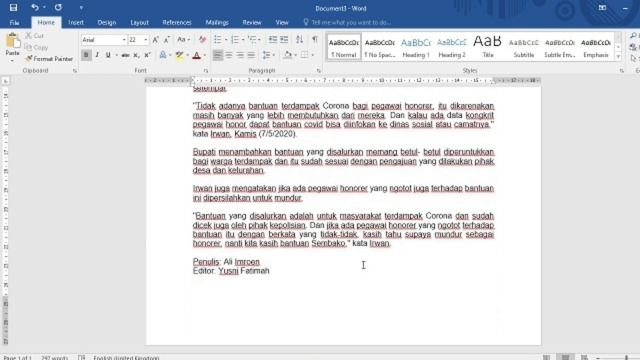Start a numbered list
The height and width of the screenshot is (360, 640).
[x=235, y=40]
